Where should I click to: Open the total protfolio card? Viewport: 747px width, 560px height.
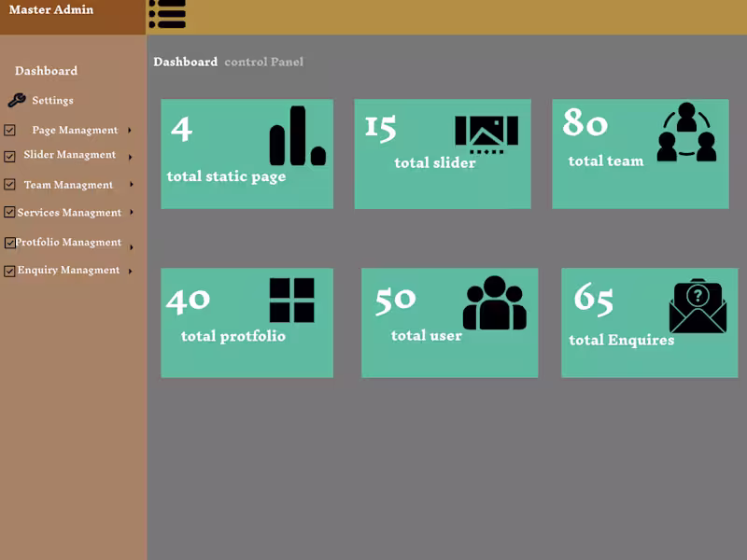(247, 323)
